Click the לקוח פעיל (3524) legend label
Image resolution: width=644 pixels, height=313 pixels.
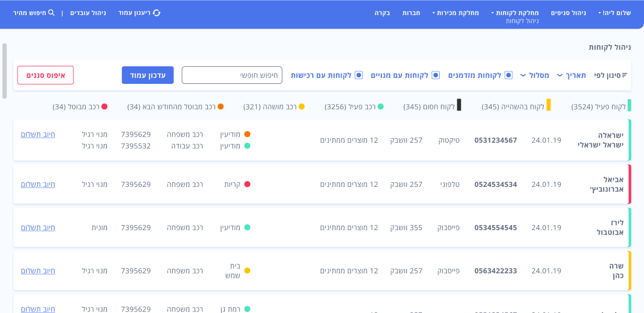[599, 107]
